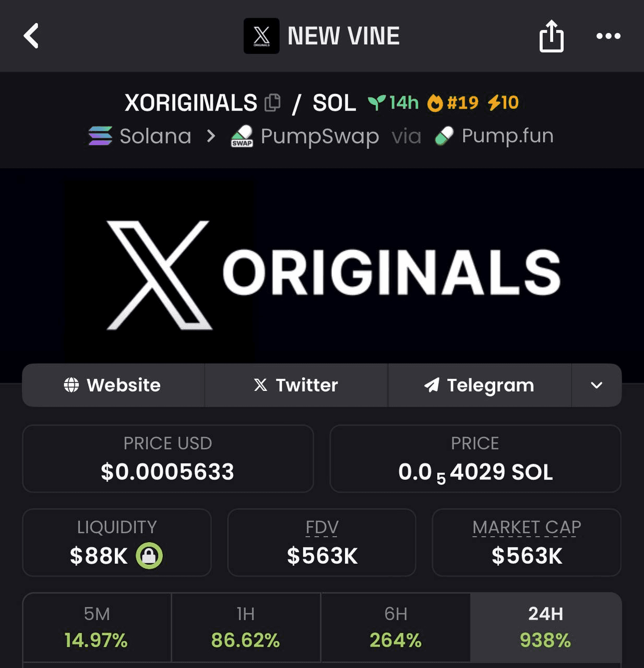Open the share sheet icon
The width and height of the screenshot is (644, 668).
pos(551,36)
